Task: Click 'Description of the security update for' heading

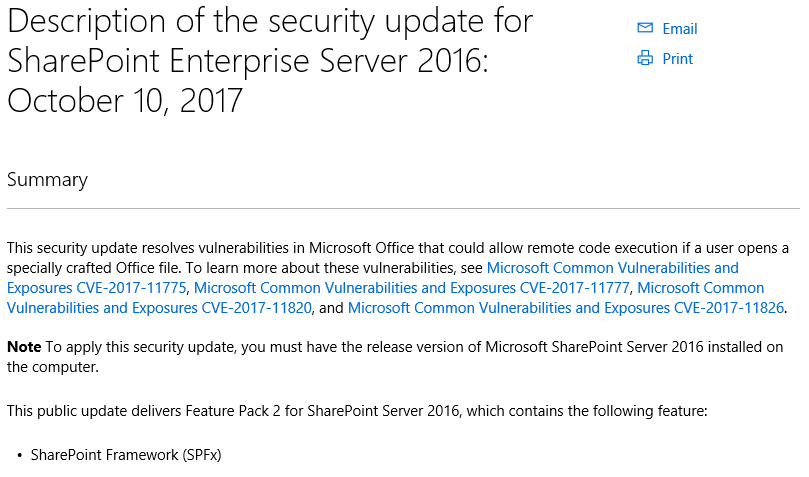Action: (270, 21)
